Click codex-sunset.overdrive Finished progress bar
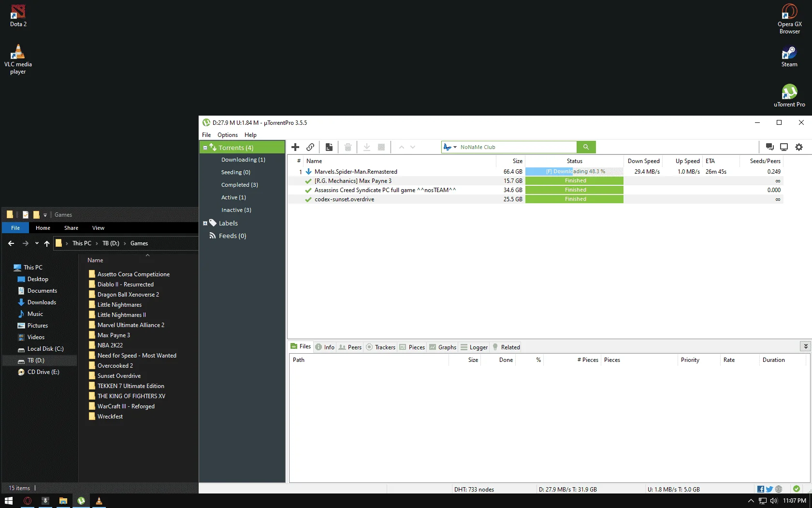 574,199
